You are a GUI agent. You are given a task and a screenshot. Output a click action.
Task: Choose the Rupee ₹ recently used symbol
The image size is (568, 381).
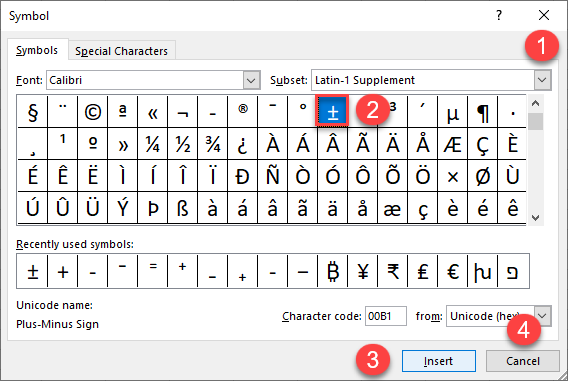[393, 271]
